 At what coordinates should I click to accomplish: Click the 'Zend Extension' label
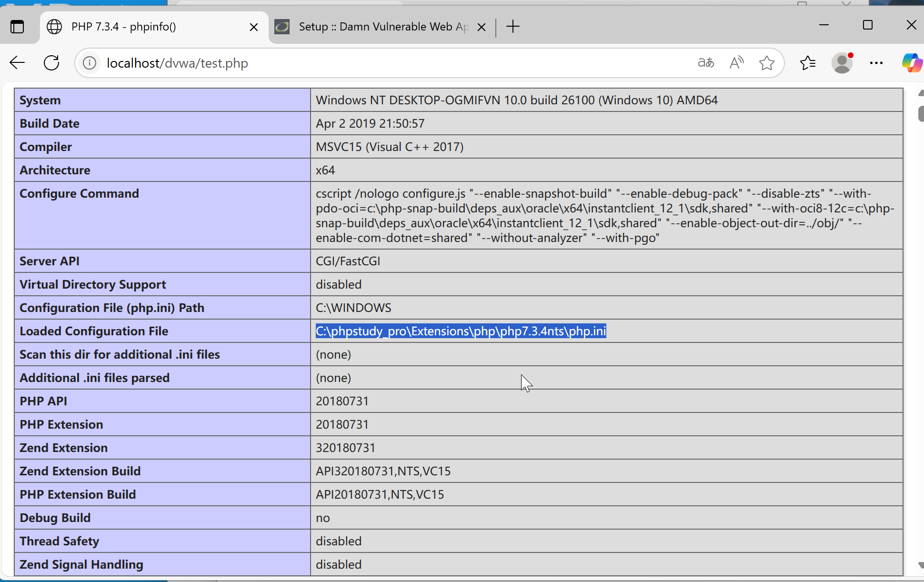pos(63,448)
